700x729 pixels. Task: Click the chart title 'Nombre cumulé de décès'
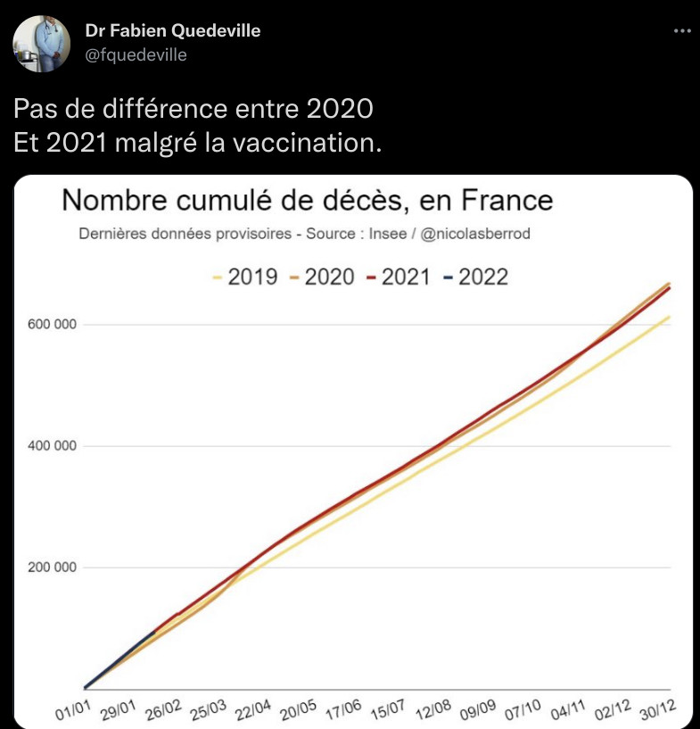[x=308, y=199]
